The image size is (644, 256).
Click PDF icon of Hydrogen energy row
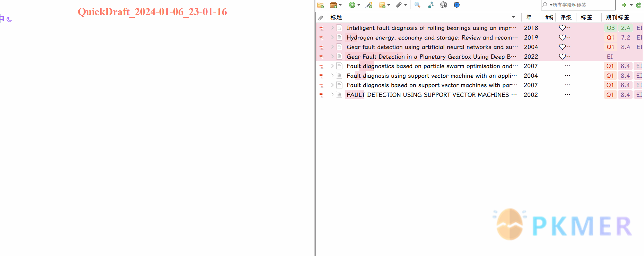tap(321, 38)
